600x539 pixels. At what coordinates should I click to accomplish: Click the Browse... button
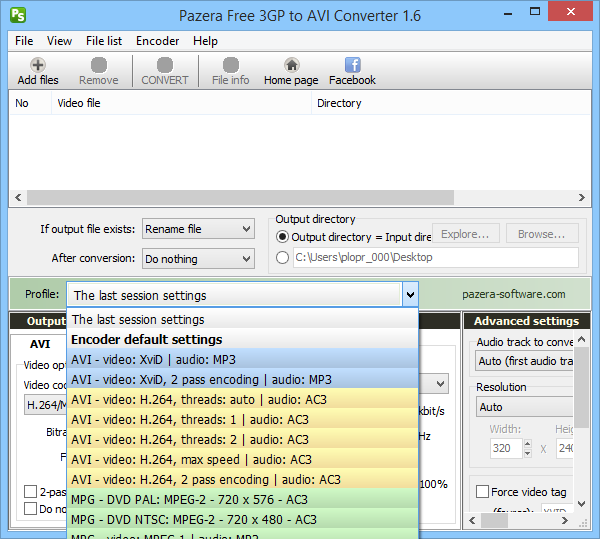542,234
